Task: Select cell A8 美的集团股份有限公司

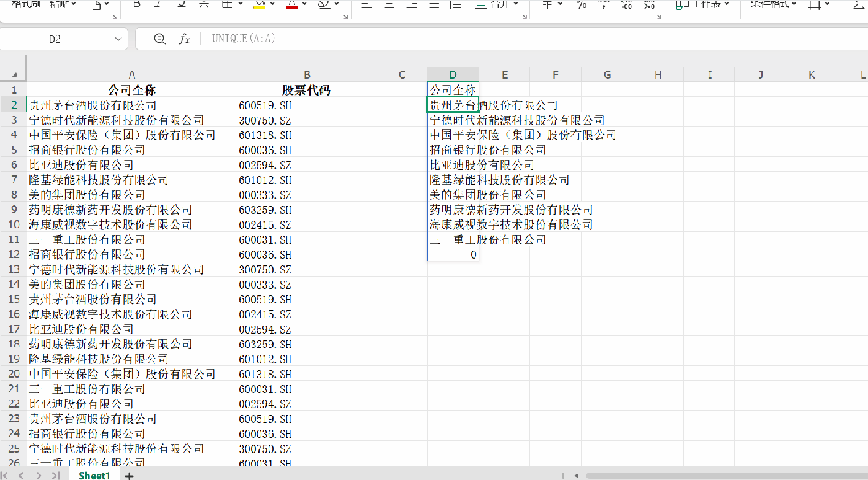Action: [x=132, y=195]
